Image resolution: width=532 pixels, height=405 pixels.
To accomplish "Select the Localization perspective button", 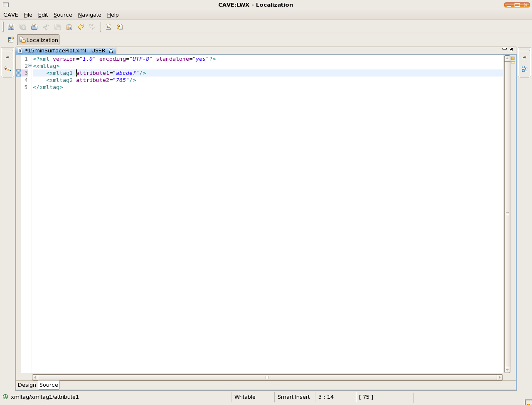I will pyautogui.click(x=38, y=40).
